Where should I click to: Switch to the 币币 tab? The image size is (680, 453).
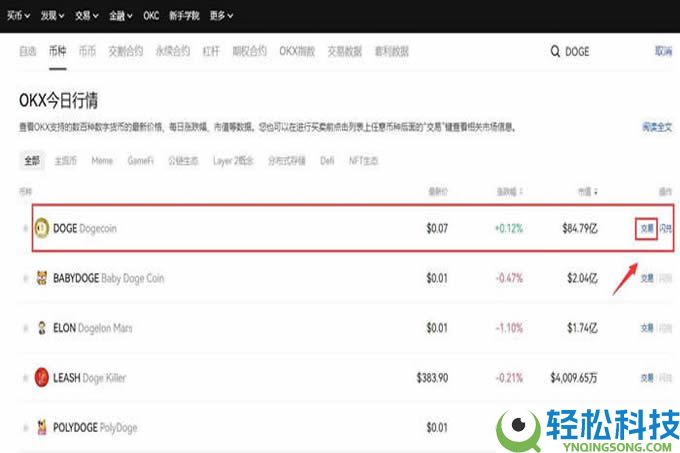pyautogui.click(x=87, y=51)
